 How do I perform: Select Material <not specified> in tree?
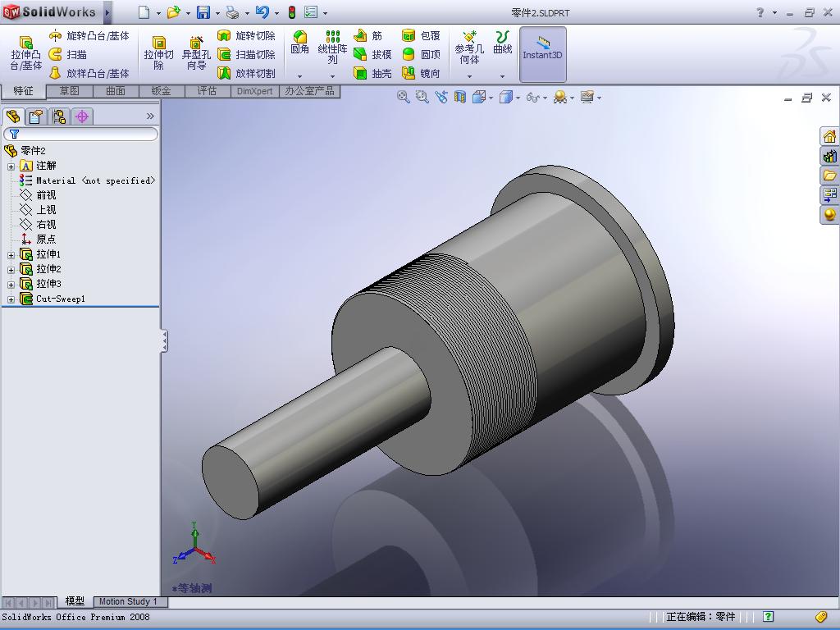click(87, 181)
